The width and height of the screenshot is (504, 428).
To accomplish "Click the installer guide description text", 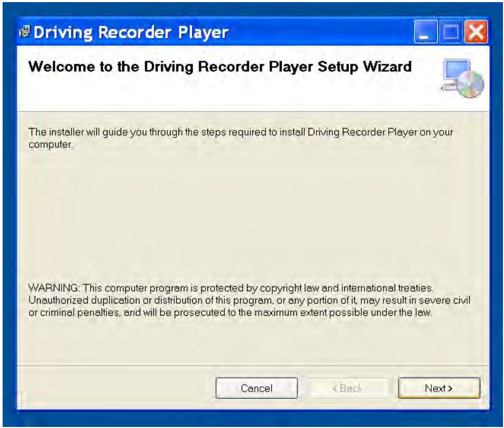I will (241, 138).
